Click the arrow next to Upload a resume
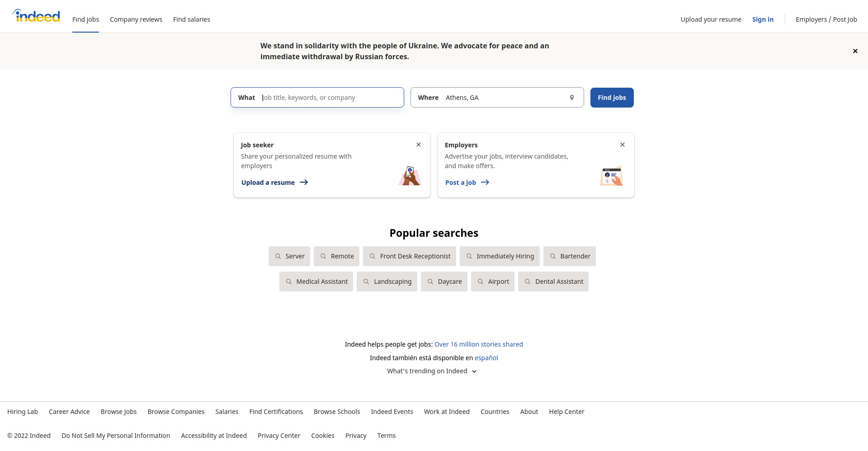 pos(304,183)
